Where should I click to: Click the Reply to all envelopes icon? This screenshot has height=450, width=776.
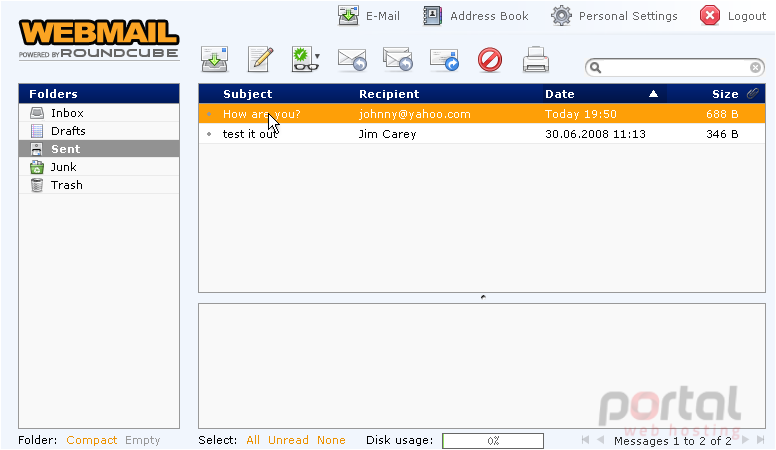(x=398, y=59)
